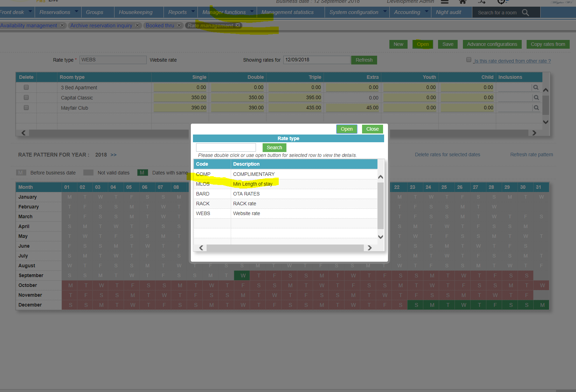The image size is (576, 392).
Task: Click Delete rates for selected dates link
Action: (447, 154)
